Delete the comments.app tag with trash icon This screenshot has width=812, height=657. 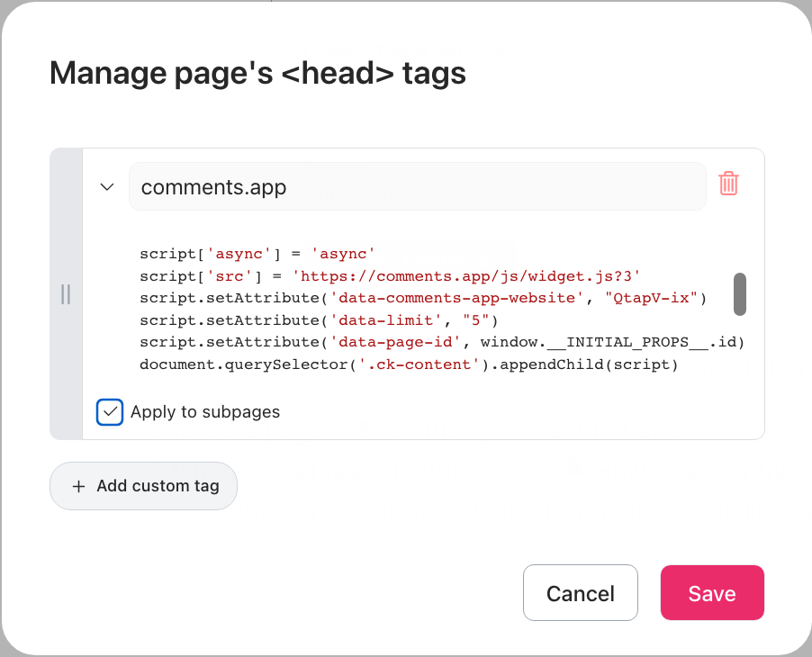(x=728, y=184)
